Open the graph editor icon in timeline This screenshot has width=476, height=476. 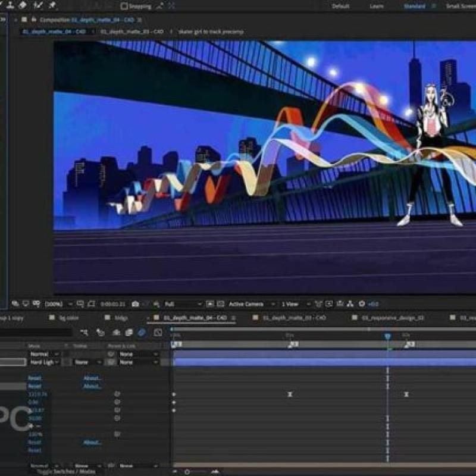[x=158, y=333]
